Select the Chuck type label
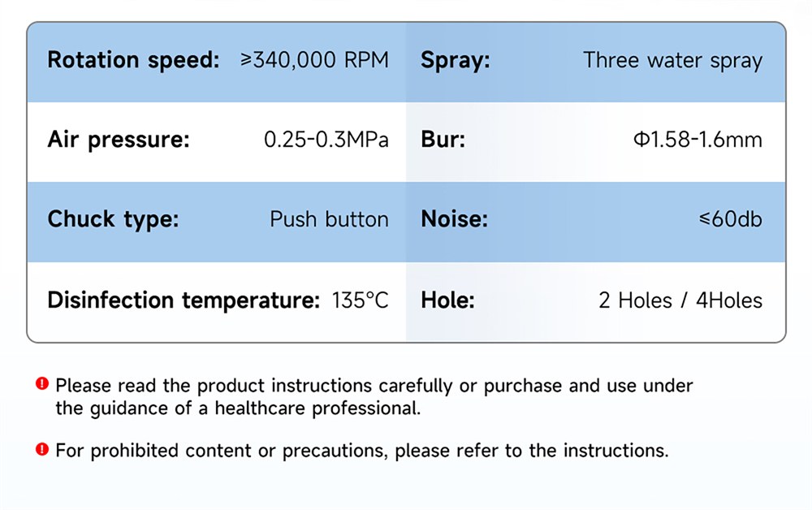 click(x=113, y=219)
